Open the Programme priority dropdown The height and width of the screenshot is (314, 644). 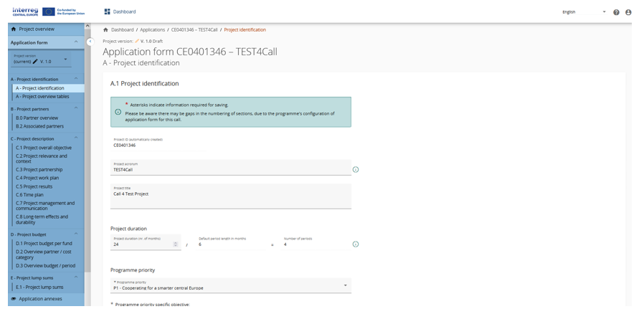(x=230, y=285)
